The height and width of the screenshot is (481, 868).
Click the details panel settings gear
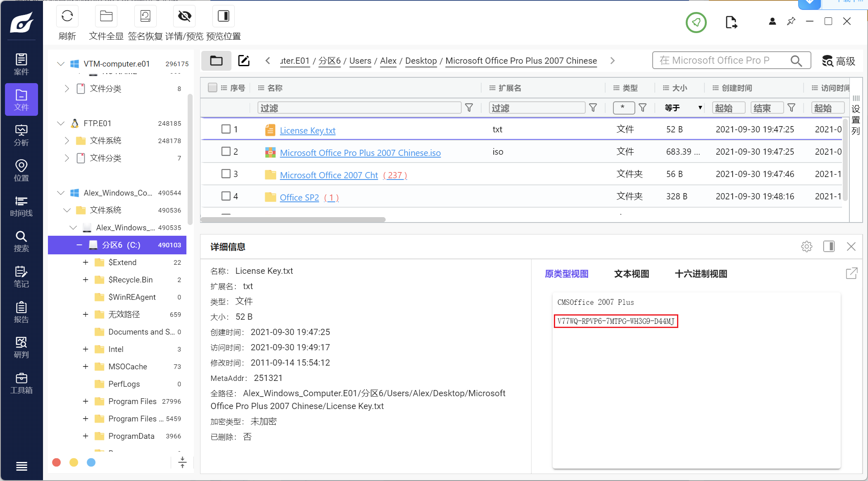[x=806, y=246]
